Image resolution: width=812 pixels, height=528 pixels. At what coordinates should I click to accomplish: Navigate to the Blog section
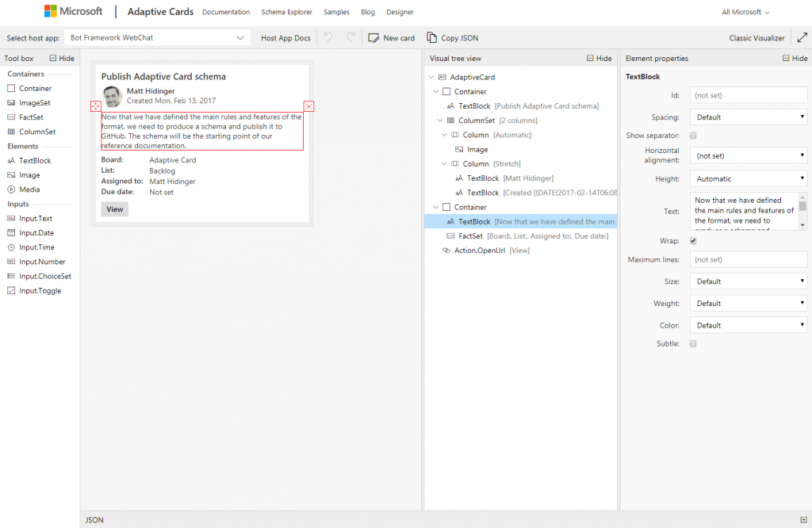click(x=367, y=12)
